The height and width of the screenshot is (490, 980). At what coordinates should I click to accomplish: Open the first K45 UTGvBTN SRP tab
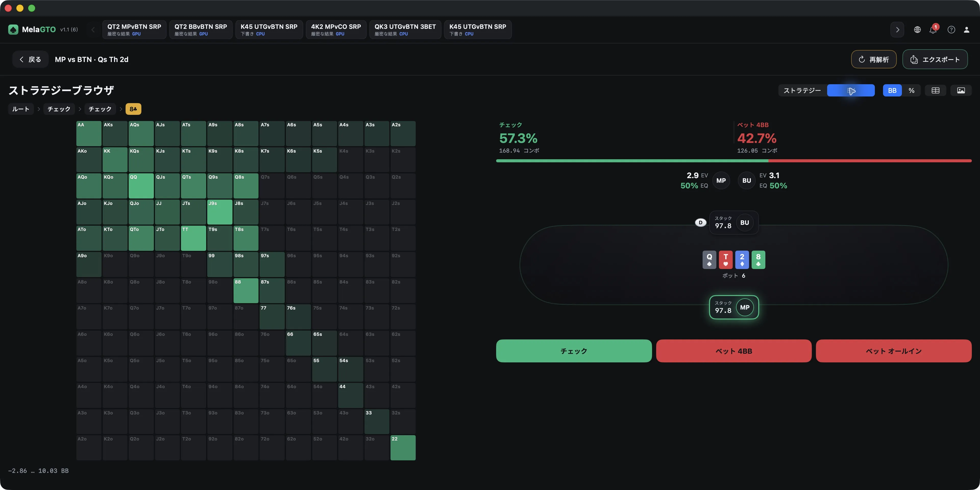(269, 30)
